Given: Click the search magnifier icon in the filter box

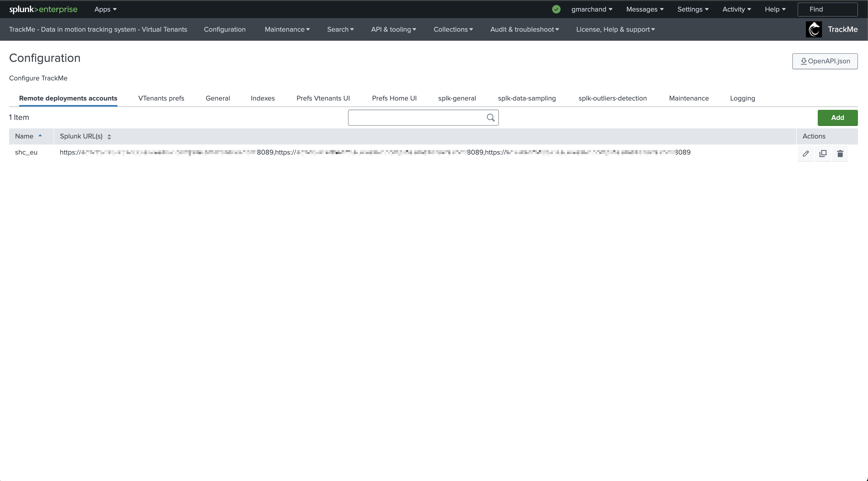Looking at the screenshot, I should pos(491,118).
